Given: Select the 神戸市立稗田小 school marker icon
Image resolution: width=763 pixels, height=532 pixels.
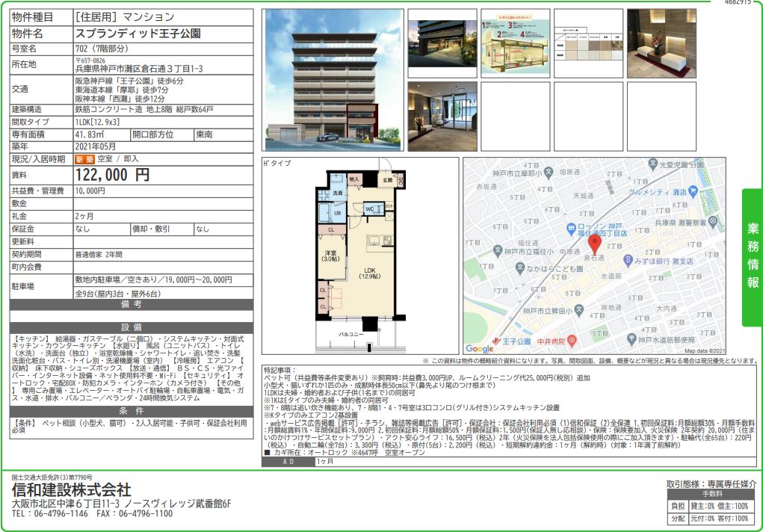Looking at the screenshot, I should click(x=578, y=309).
